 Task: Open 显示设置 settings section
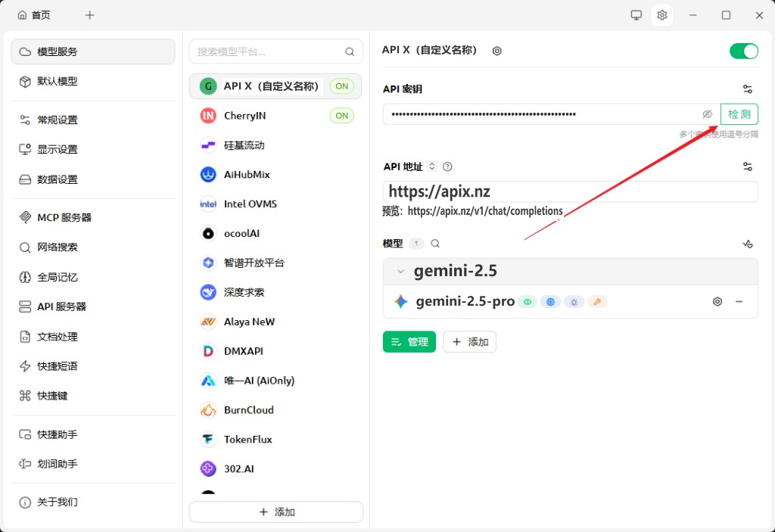pyautogui.click(x=93, y=149)
